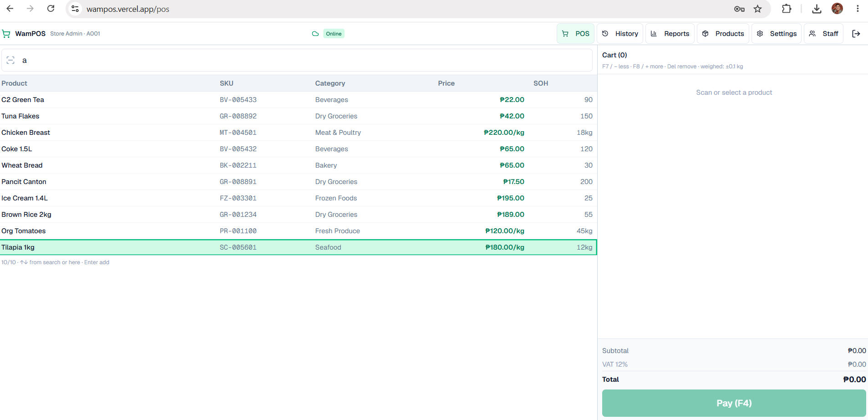Select the Tilapia 1kg product row

point(299,247)
